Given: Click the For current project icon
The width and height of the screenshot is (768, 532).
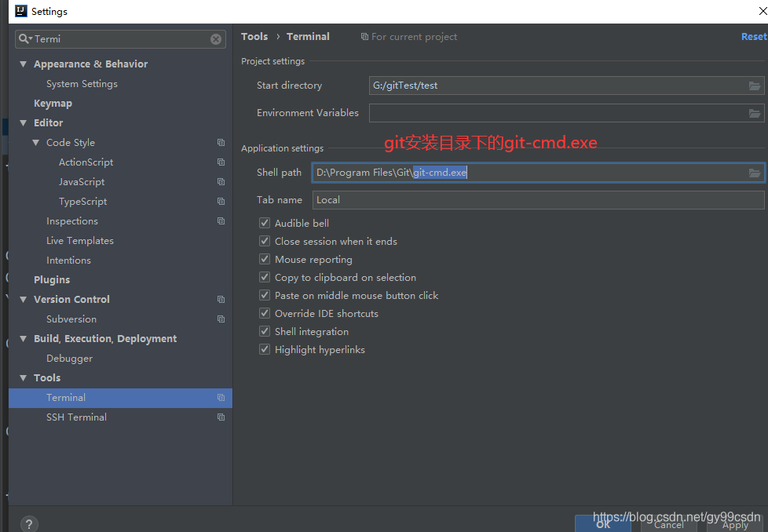Looking at the screenshot, I should coord(364,37).
